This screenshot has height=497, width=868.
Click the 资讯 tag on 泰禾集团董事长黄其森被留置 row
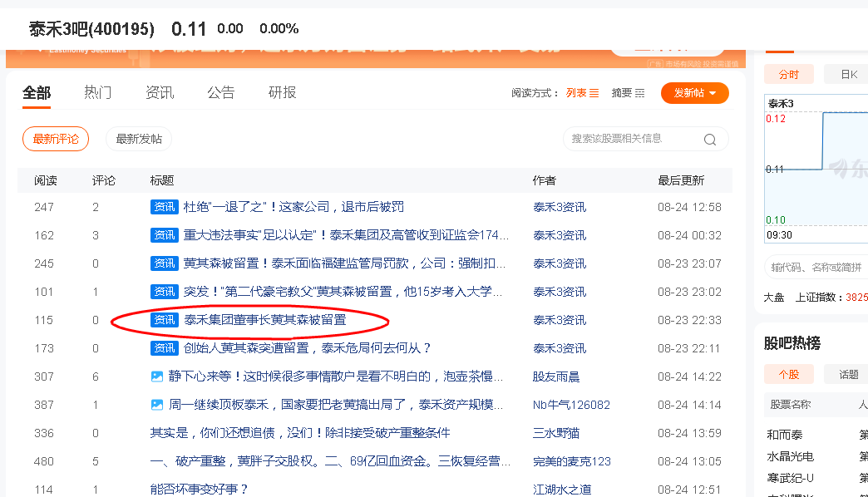coord(165,320)
